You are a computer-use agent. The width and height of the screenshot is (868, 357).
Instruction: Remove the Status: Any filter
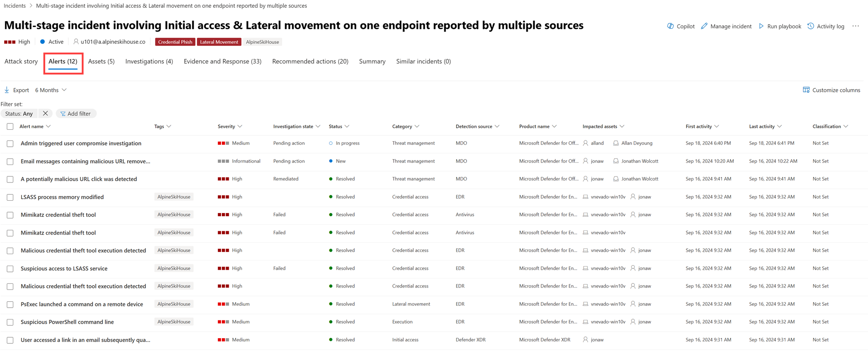(x=45, y=113)
